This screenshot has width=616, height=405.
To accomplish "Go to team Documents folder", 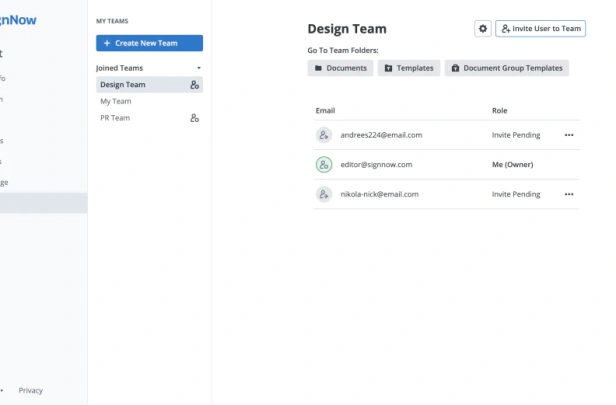I will [340, 68].
